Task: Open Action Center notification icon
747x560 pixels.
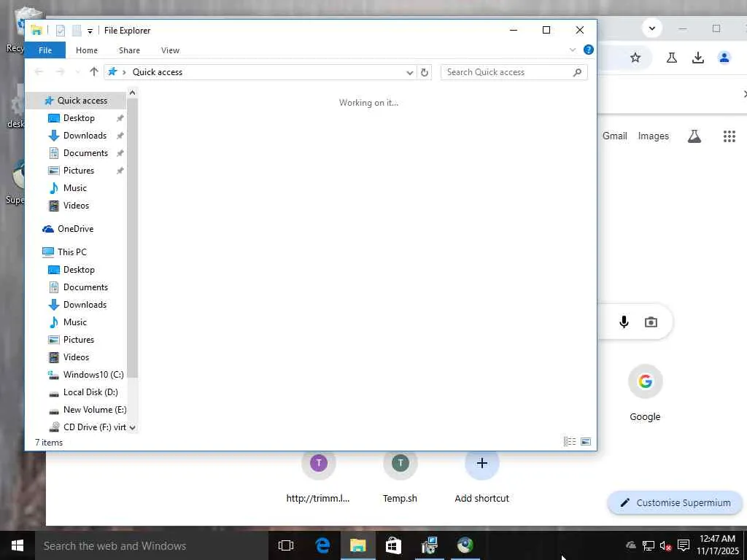Action: [x=683, y=545]
